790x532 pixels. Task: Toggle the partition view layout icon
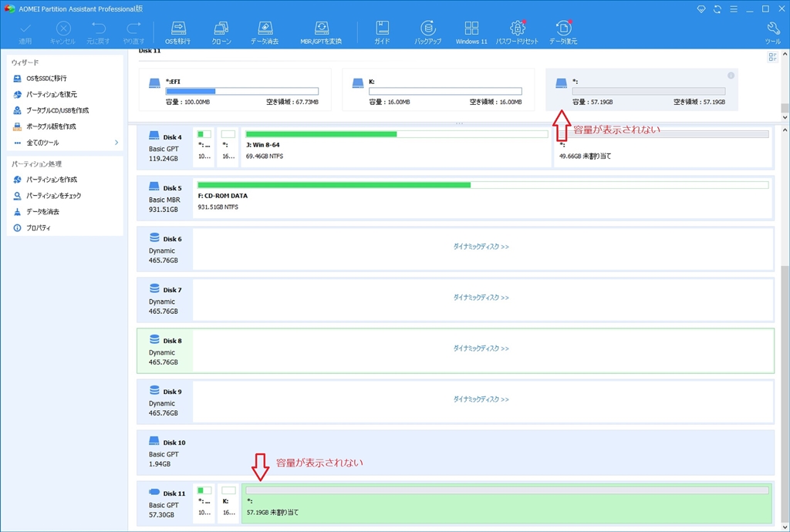(x=772, y=57)
